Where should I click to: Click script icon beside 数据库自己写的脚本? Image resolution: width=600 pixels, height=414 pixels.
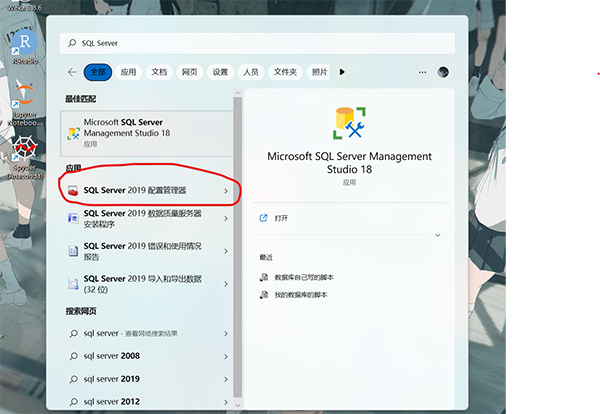tap(264, 277)
